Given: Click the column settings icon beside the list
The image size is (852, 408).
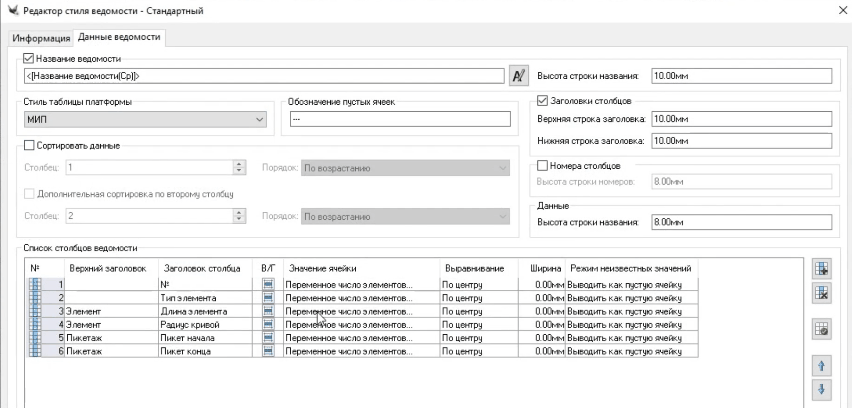Looking at the screenshot, I should click(823, 330).
